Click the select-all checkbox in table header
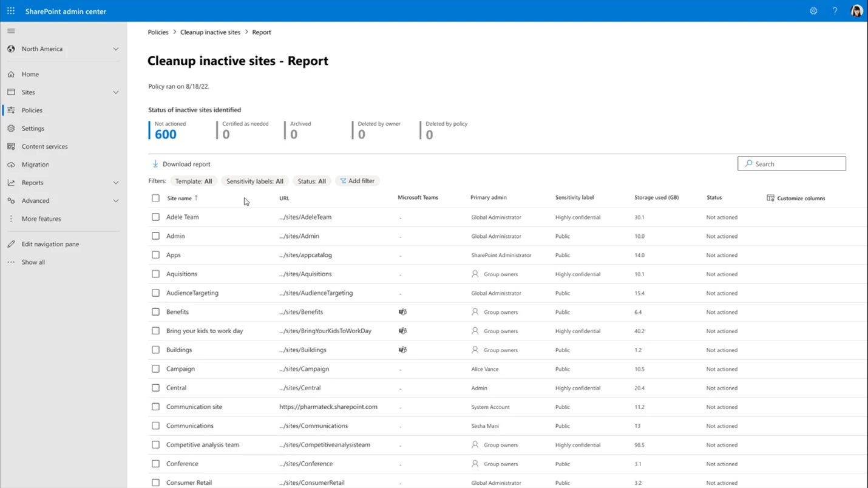The width and height of the screenshot is (868, 488). [155, 198]
